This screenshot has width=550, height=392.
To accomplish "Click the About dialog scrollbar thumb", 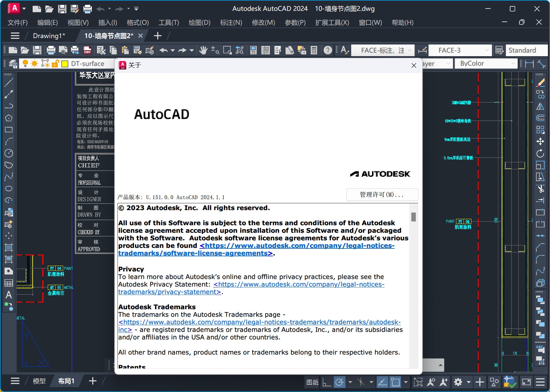I will [413, 217].
